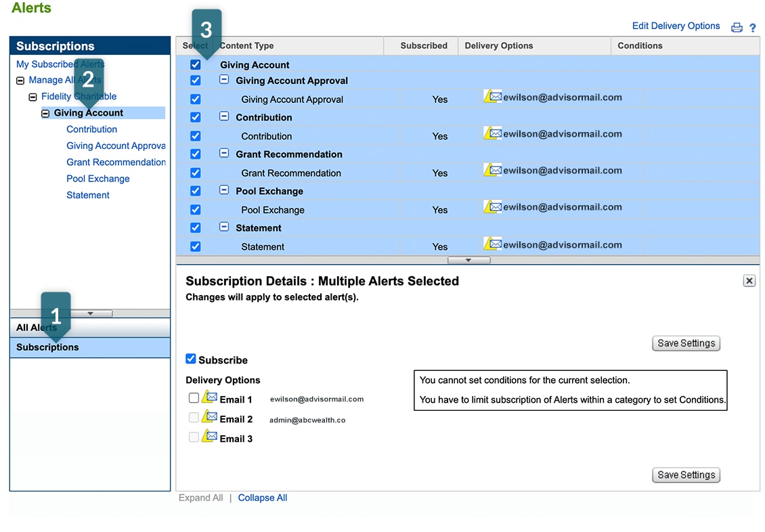The width and height of the screenshot is (765, 532).
Task: Select Pool Exchange in the tree
Action: (98, 179)
